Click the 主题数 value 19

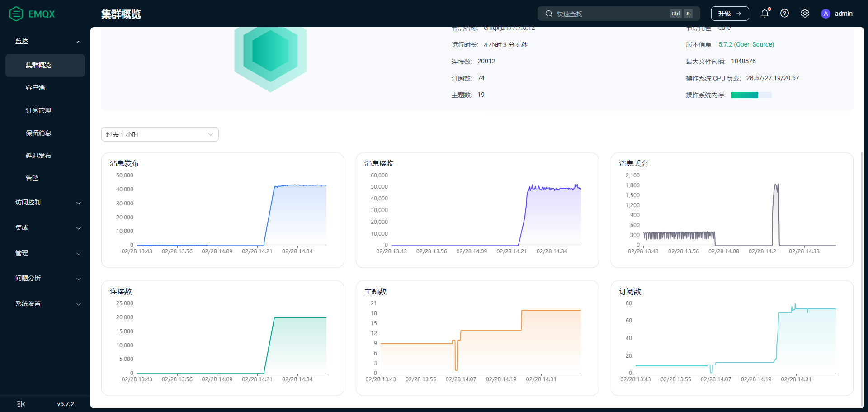coord(481,95)
